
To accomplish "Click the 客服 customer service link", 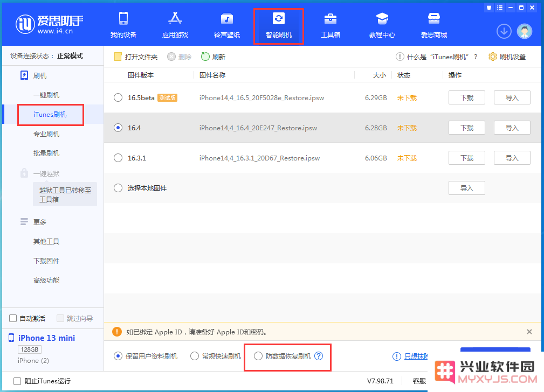I will (x=419, y=381).
